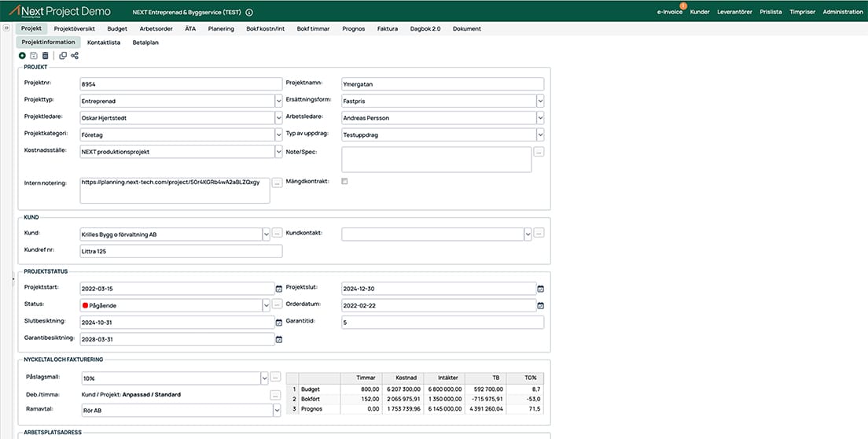Click the ellipsis button next to Note/Spec
Screen dimensions: 868x439
click(539, 152)
